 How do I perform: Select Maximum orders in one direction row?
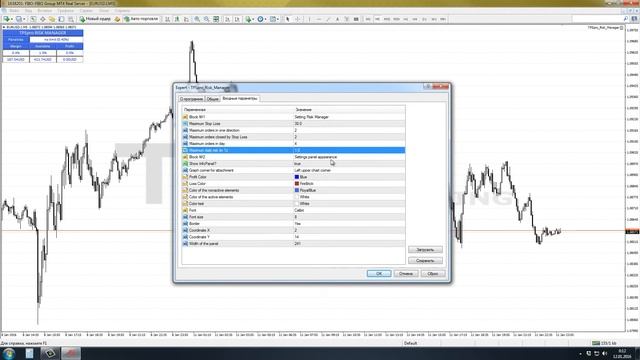[293, 130]
